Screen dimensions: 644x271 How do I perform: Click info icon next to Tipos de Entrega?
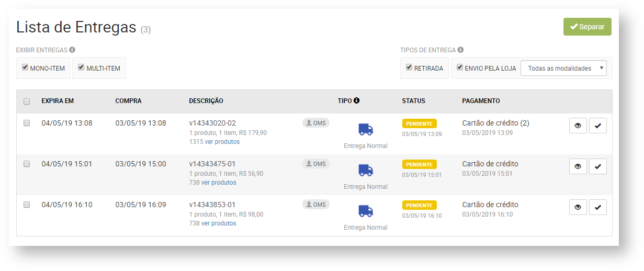[460, 50]
